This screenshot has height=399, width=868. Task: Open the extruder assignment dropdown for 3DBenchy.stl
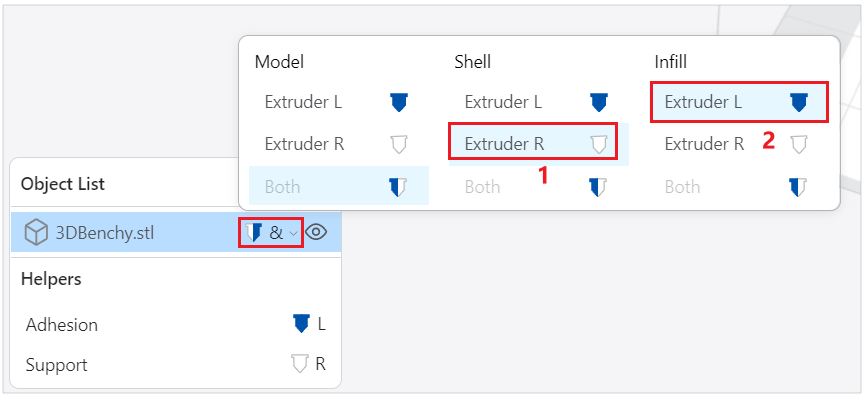coord(271,233)
